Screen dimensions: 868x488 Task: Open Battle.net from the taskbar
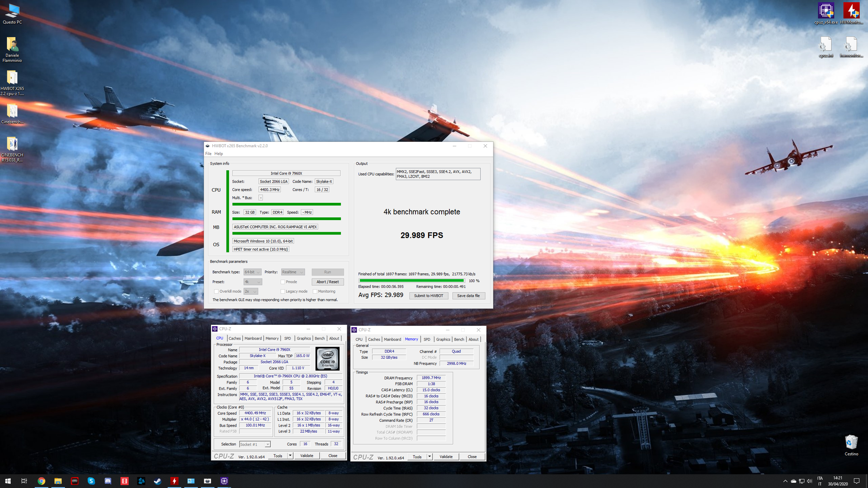[x=141, y=481]
